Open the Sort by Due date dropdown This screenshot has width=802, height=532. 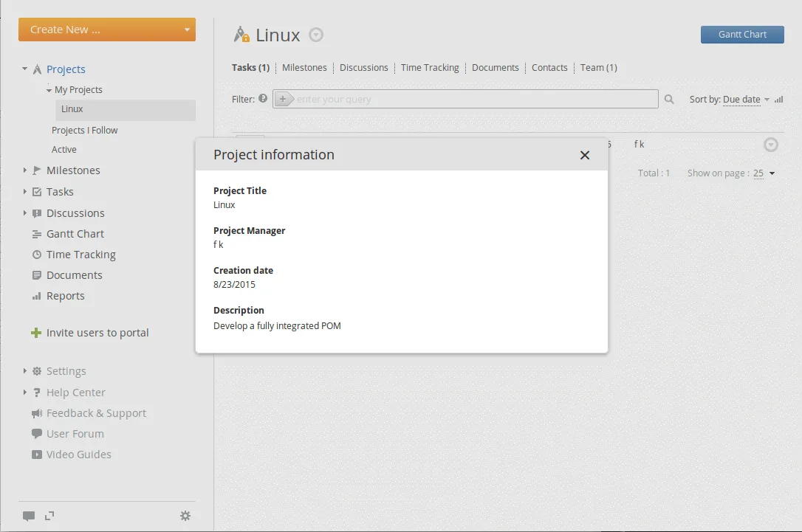coord(744,100)
